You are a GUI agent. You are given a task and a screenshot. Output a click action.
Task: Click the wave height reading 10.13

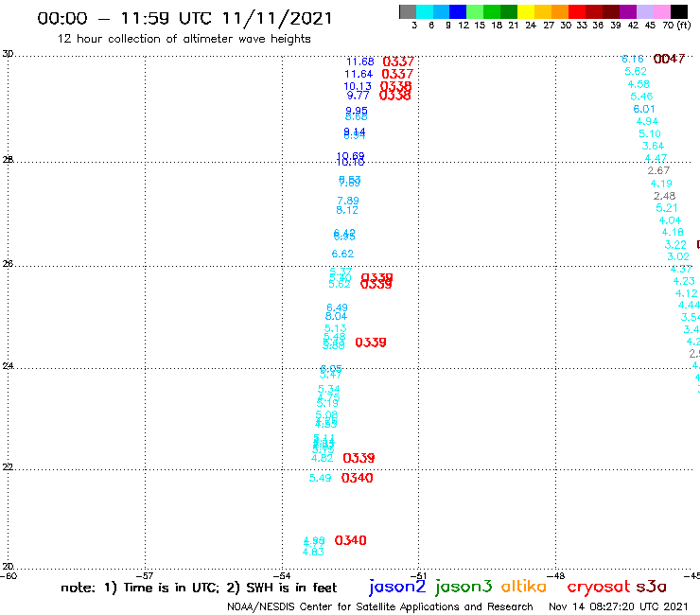click(358, 86)
